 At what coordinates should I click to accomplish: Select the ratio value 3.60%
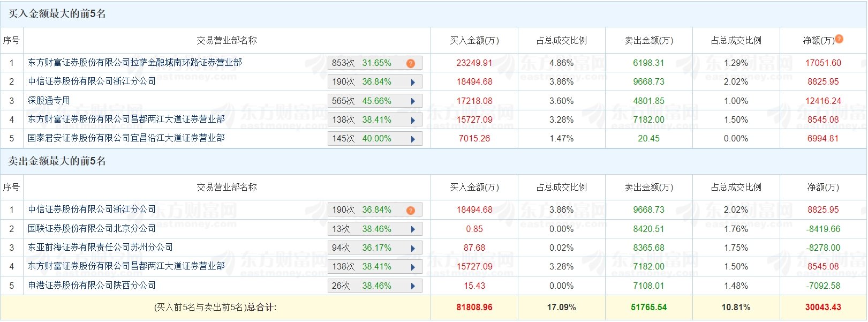pos(562,101)
